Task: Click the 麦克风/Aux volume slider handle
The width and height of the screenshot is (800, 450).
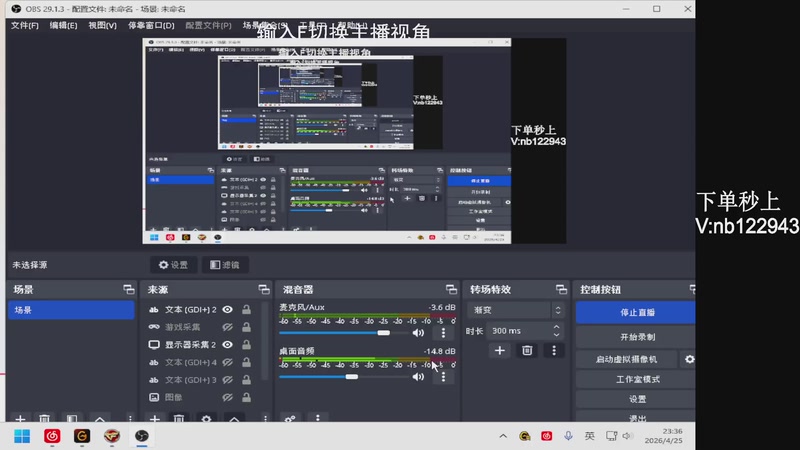Action: 384,333
